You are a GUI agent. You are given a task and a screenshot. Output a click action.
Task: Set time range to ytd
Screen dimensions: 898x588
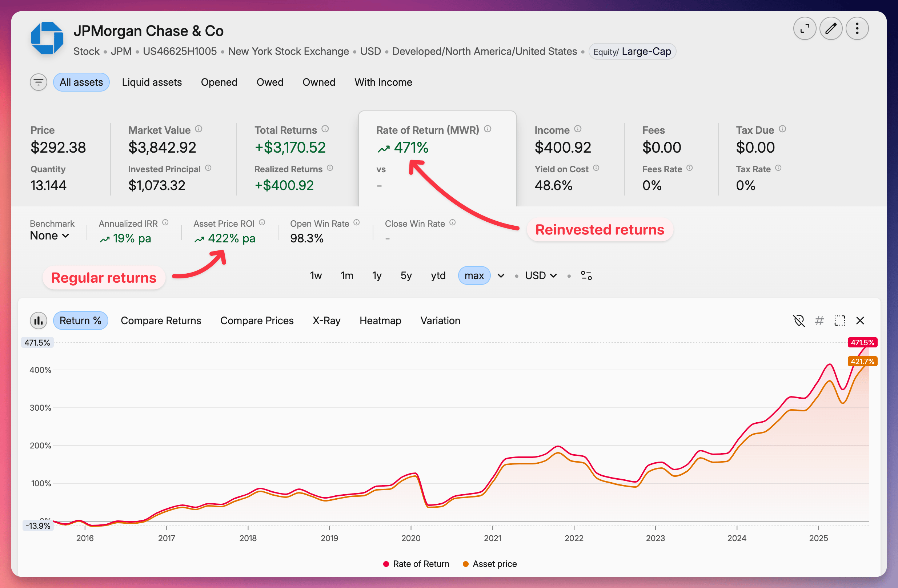tap(438, 276)
